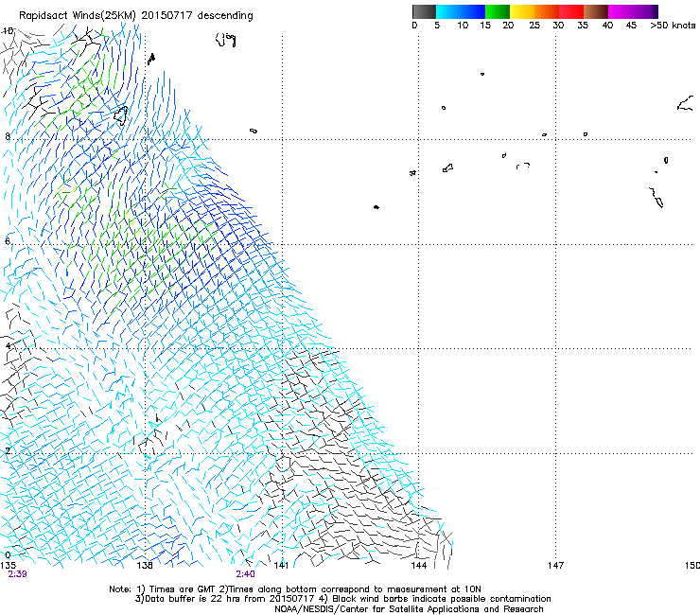Click the title 'Rapidscat Winds(25KM) 20150717 descending'
Viewport: 700px width, 615px height.
click(x=135, y=16)
